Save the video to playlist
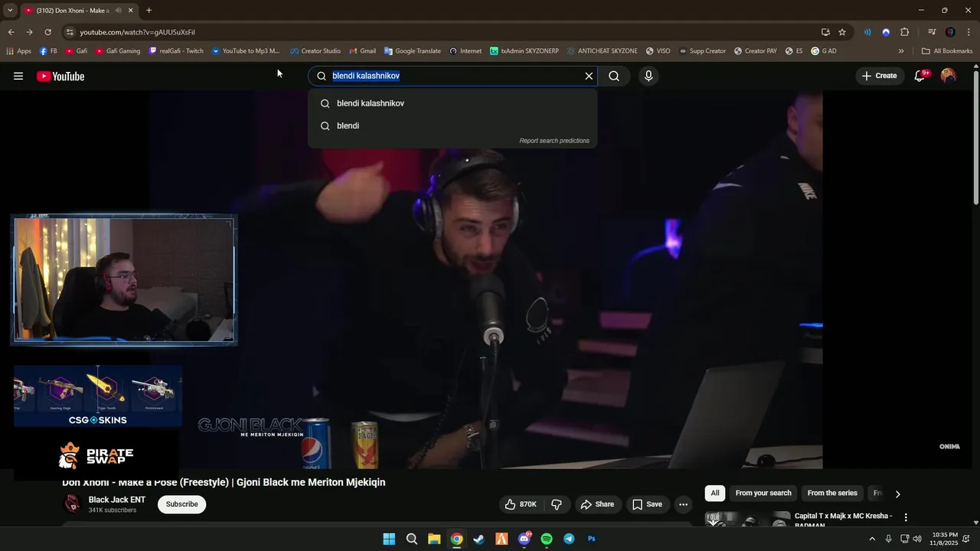The height and width of the screenshot is (551, 980). point(647,504)
